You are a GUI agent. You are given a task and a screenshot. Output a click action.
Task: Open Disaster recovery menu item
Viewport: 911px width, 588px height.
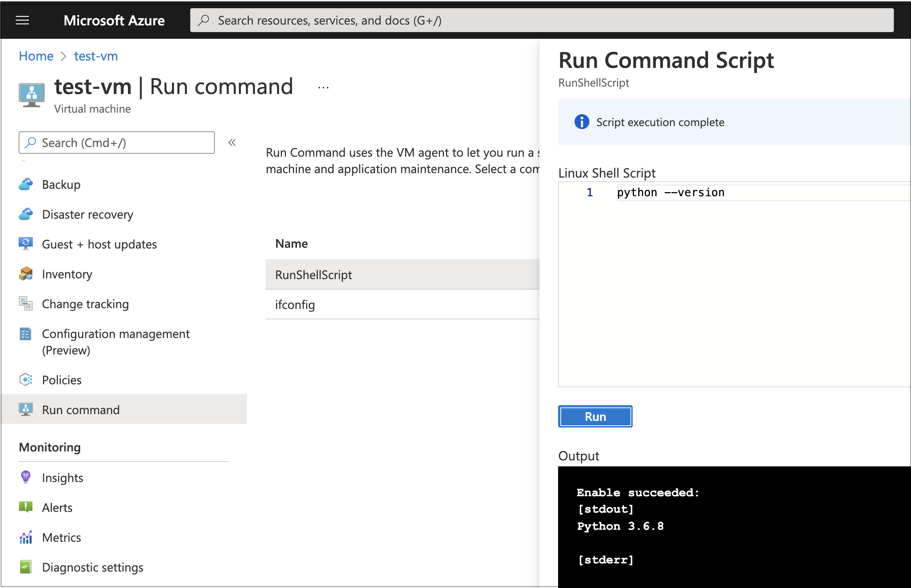(x=87, y=214)
